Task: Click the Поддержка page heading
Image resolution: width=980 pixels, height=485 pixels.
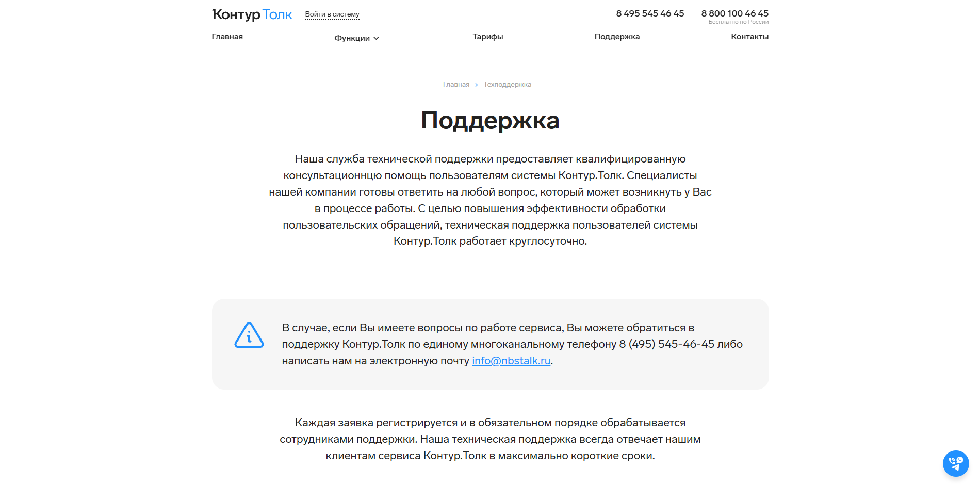Action: (490, 121)
